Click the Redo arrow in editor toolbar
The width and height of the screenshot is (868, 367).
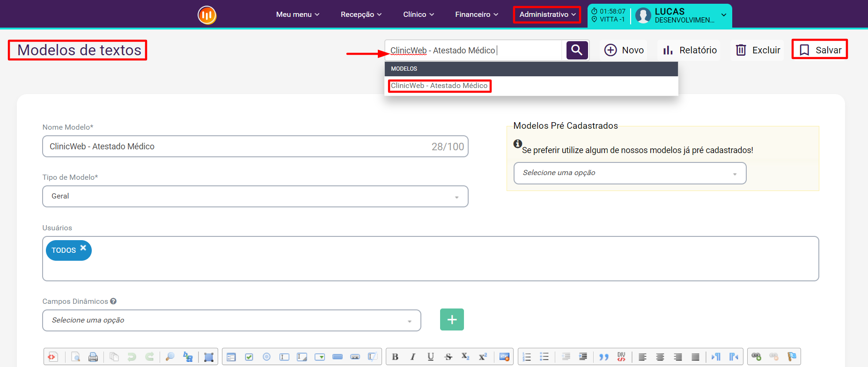click(x=149, y=357)
